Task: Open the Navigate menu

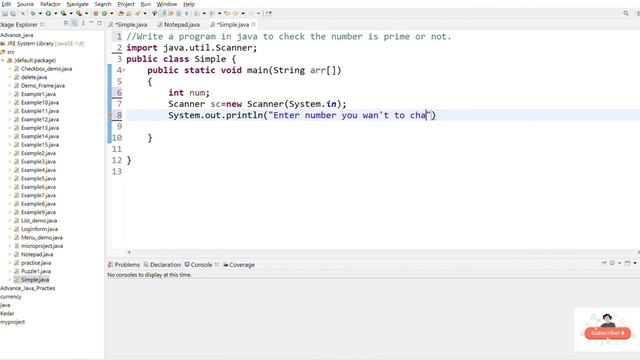Action: [78, 4]
